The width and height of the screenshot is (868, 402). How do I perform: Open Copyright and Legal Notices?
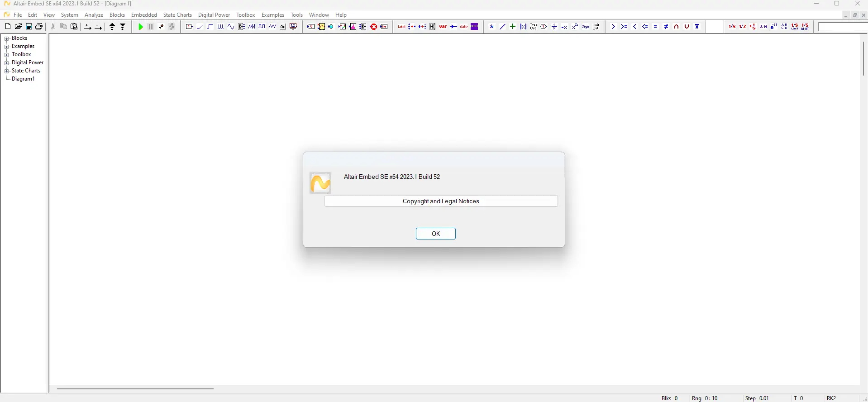[x=441, y=201]
